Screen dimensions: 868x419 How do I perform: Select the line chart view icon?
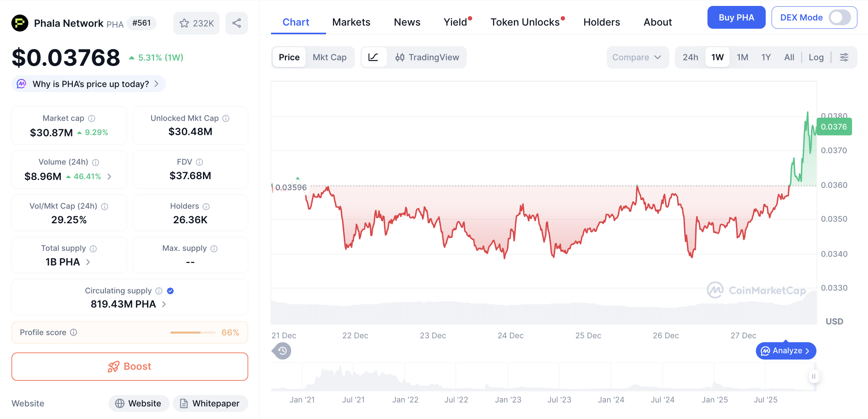tap(373, 57)
